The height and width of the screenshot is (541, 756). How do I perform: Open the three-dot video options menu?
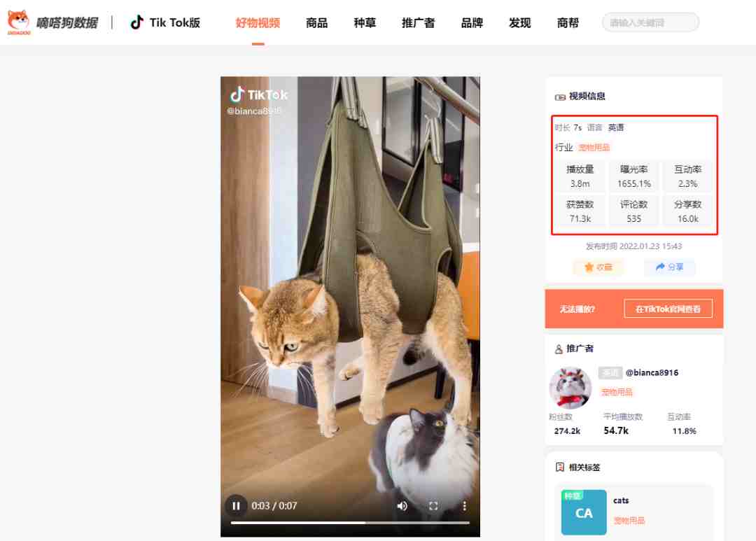[x=464, y=506]
